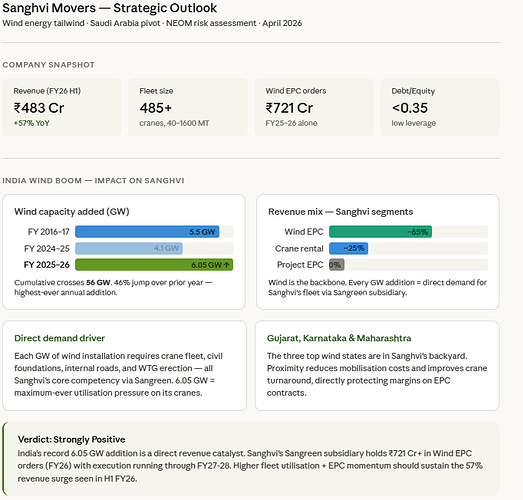This screenshot has width=523, height=500.
Task: Click the Project EPC 0% bar
Action: [x=337, y=265]
